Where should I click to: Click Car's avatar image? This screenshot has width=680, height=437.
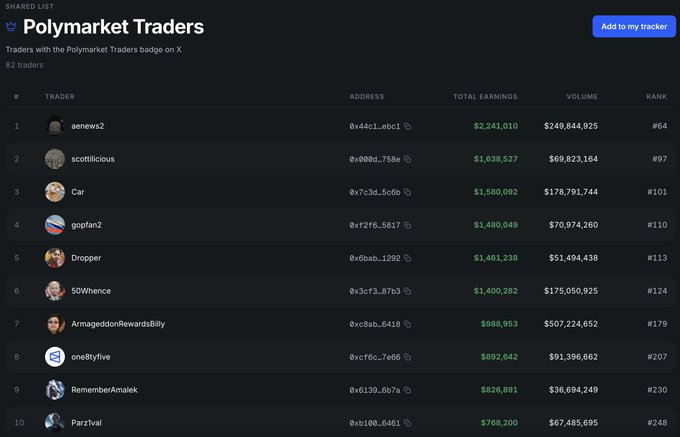pos(55,192)
